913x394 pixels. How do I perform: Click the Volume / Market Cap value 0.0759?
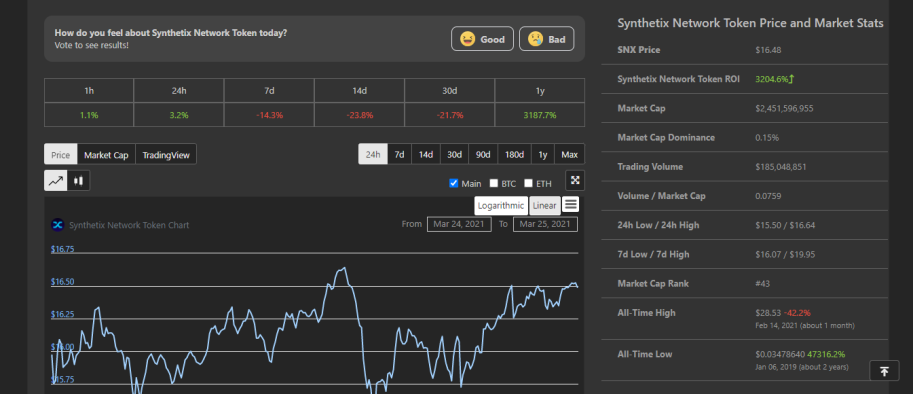(768, 196)
